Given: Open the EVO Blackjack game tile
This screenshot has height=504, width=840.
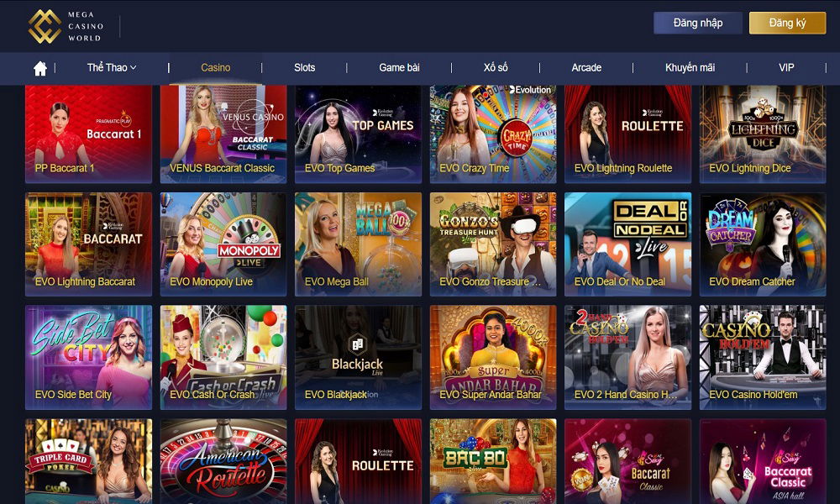Looking at the screenshot, I should click(x=358, y=357).
